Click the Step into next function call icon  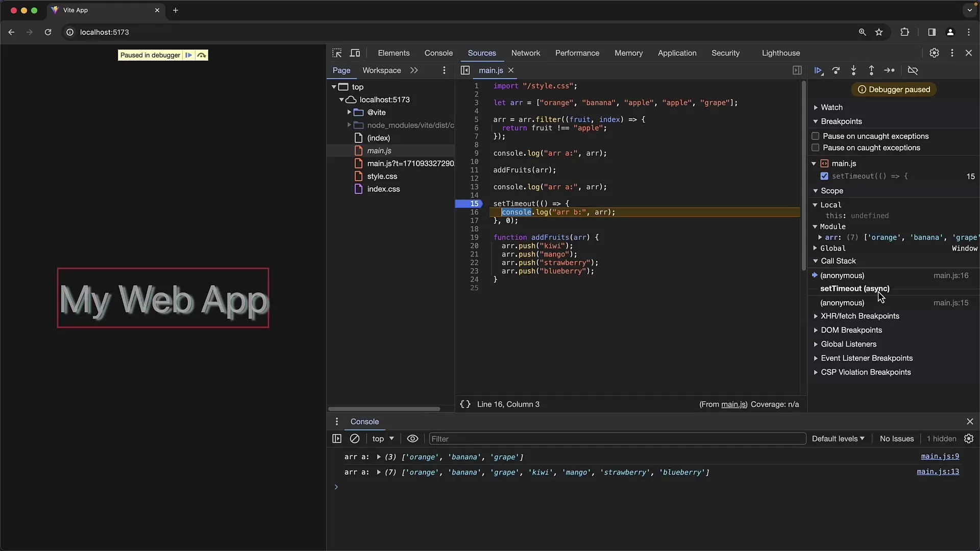click(853, 70)
